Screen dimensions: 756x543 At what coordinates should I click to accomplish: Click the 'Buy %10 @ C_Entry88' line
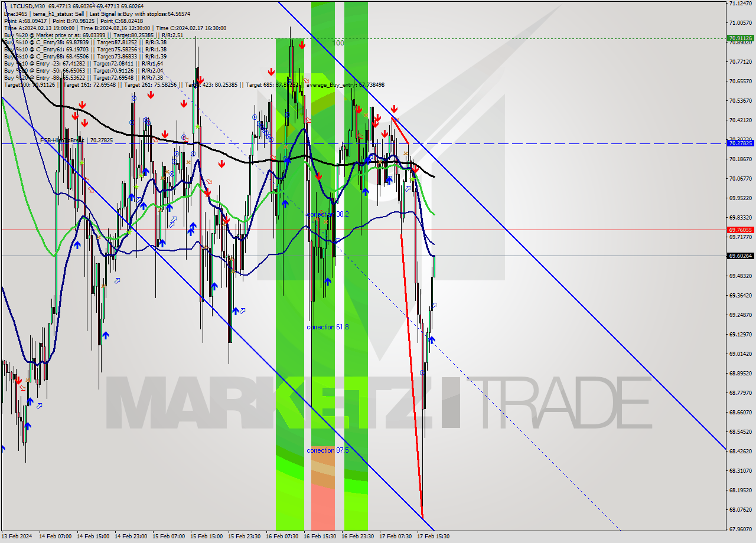coord(85,57)
